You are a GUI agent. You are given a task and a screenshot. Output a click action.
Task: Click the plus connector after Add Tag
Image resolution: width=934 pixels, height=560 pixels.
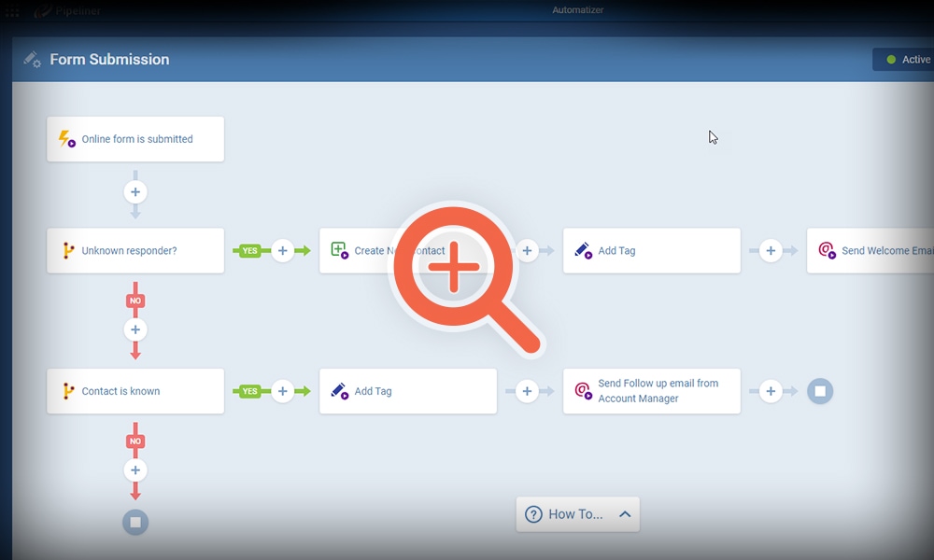coord(771,250)
